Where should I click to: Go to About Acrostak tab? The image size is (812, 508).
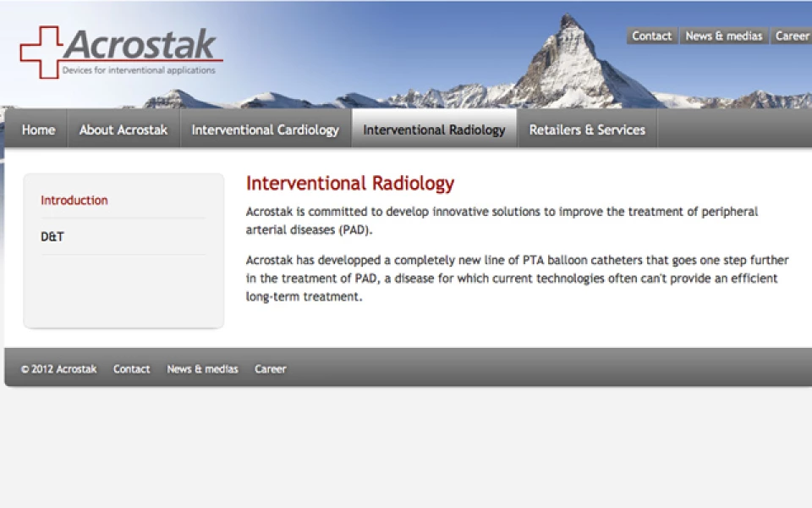click(x=123, y=130)
